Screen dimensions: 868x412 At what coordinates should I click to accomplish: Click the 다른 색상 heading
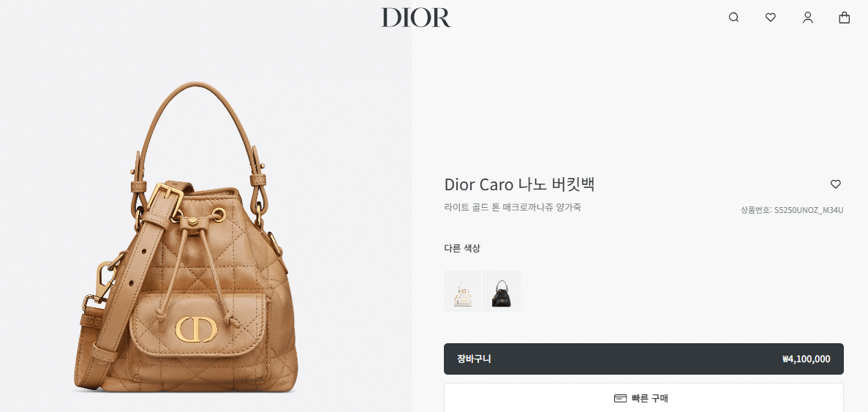tap(461, 248)
